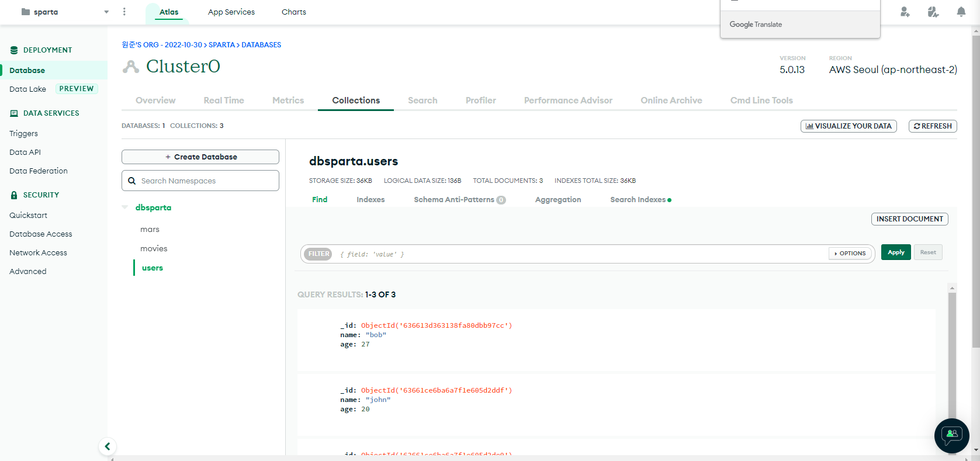The image size is (980, 461).
Task: Open Data Lake in the sidebar
Action: pyautogui.click(x=27, y=89)
